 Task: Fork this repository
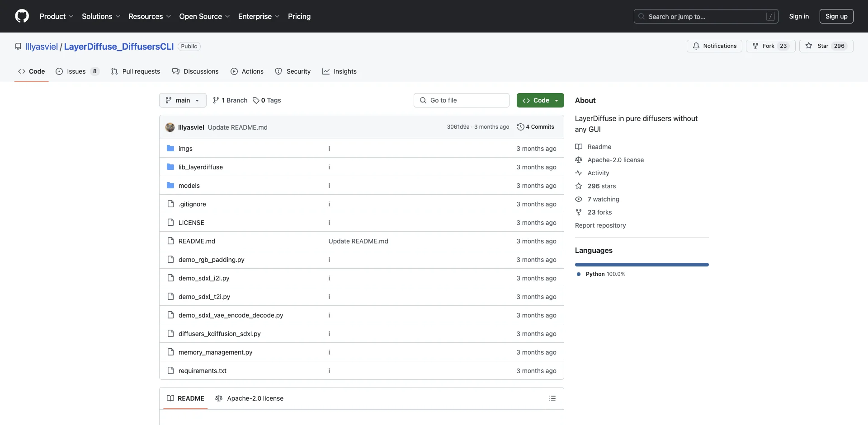(770, 46)
